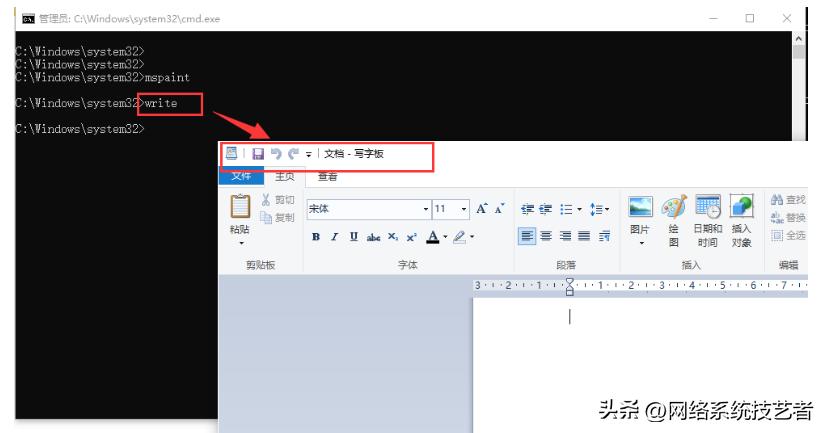Insert 日期和时间
The image size is (826, 433).
[x=707, y=220]
